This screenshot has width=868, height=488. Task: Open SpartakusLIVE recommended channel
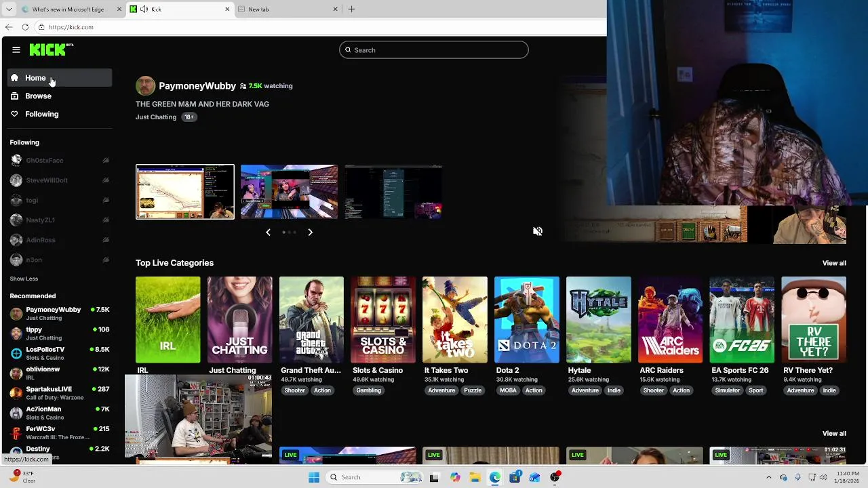tap(60, 393)
